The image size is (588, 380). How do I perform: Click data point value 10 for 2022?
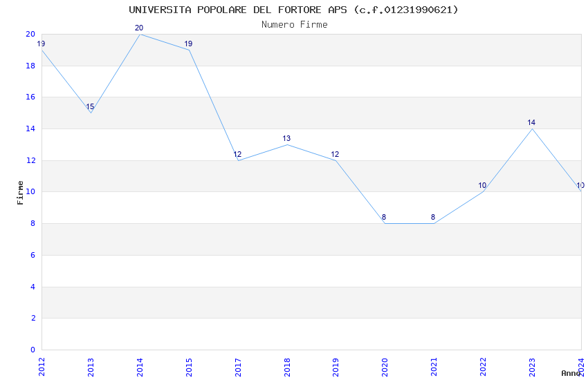point(482,185)
